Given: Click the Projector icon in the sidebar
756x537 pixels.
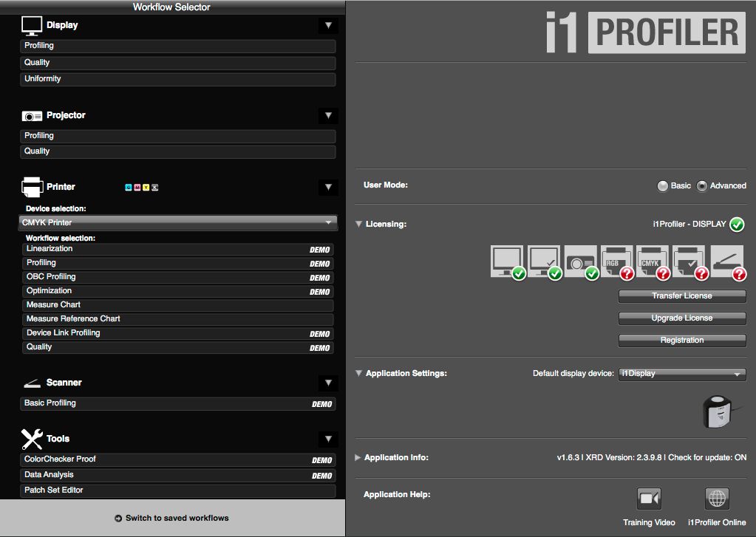Looking at the screenshot, I should [x=31, y=115].
